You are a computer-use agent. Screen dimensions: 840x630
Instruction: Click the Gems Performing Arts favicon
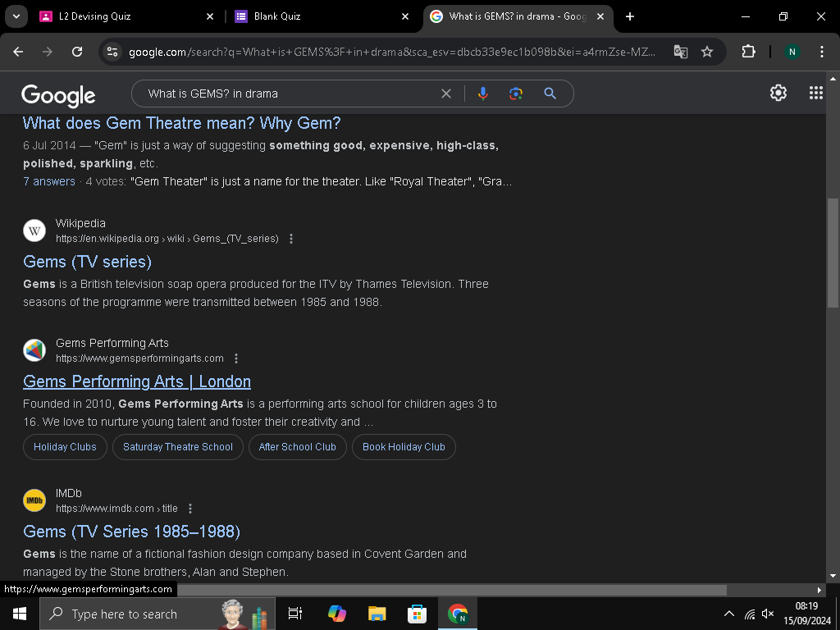(34, 350)
